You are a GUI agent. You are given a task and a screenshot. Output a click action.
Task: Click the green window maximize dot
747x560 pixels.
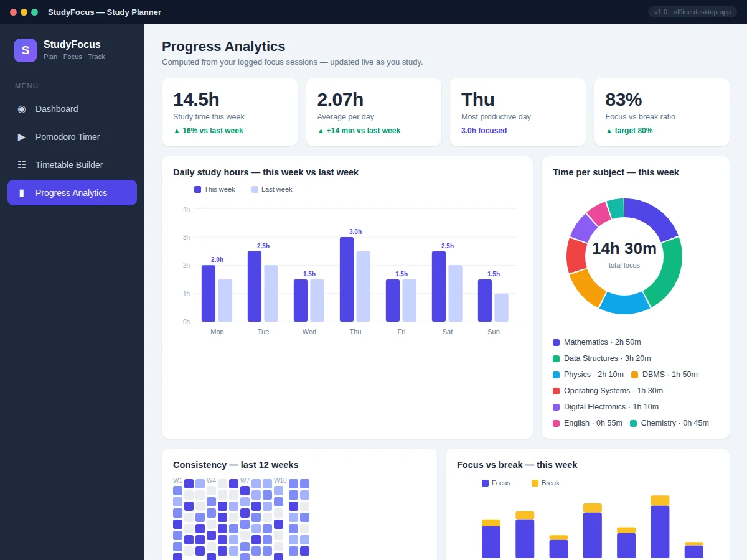34,12
